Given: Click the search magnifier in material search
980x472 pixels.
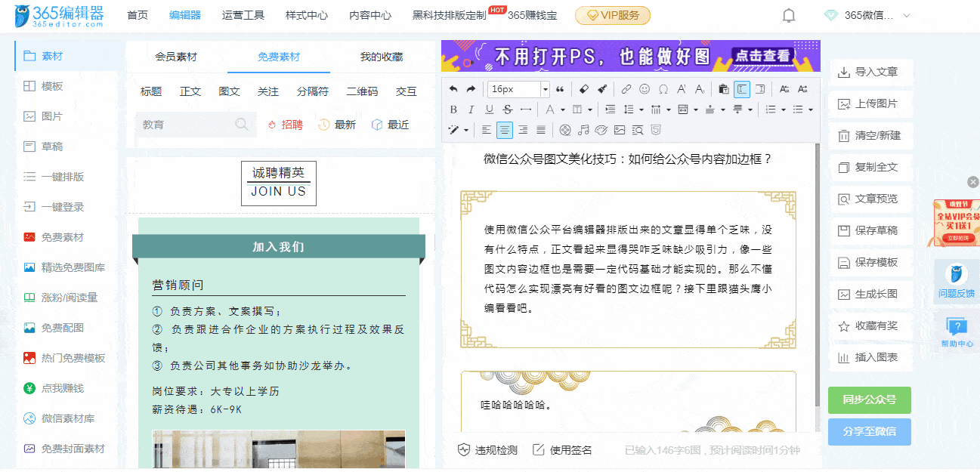Looking at the screenshot, I should click(242, 125).
